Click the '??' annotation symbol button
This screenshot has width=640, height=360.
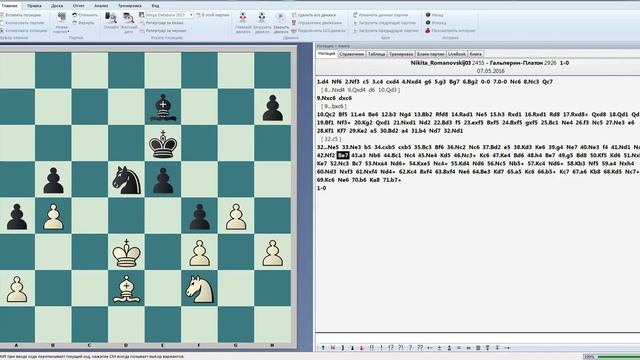[x=420, y=348]
